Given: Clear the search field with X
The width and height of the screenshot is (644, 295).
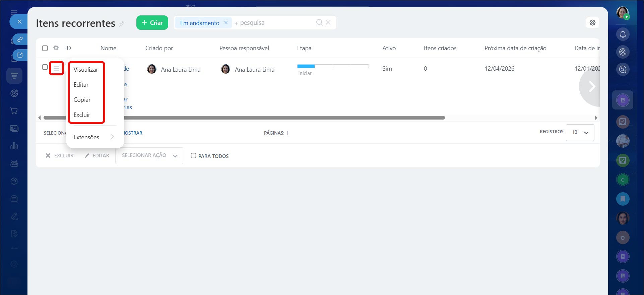Looking at the screenshot, I should 328,22.
